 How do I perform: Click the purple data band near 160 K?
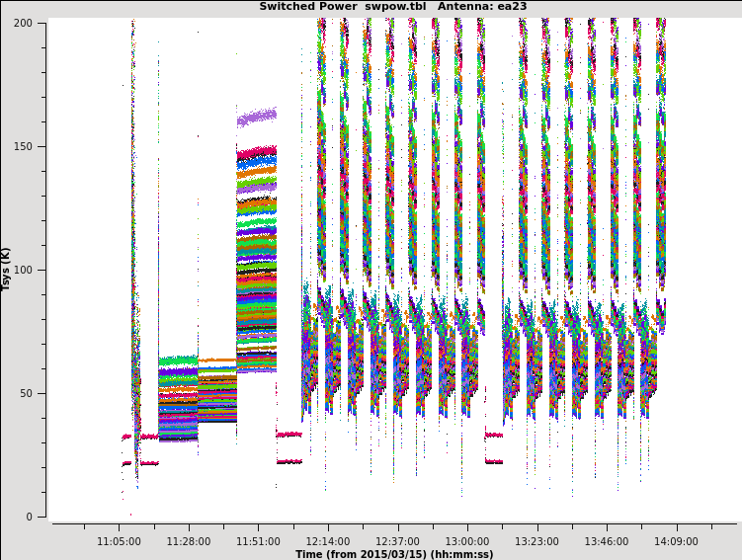257,117
